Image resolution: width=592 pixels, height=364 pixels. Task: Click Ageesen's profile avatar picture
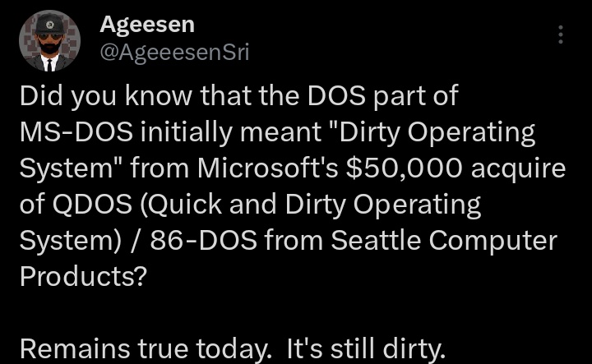click(x=49, y=41)
